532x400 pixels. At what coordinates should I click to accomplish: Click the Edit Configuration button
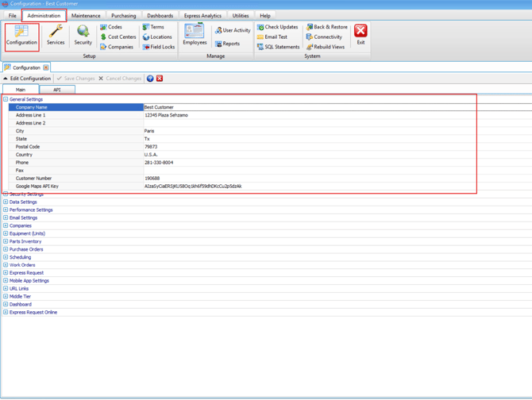tap(27, 79)
